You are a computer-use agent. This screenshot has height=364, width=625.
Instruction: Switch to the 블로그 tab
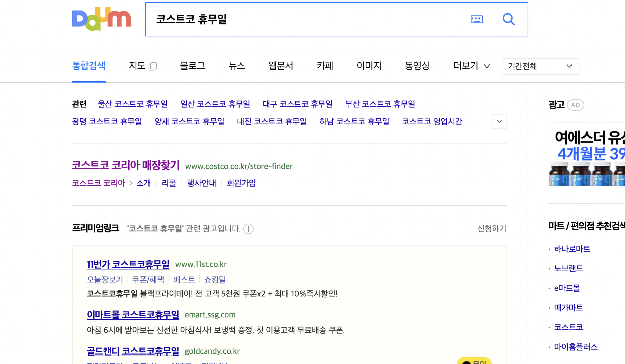pyautogui.click(x=192, y=66)
